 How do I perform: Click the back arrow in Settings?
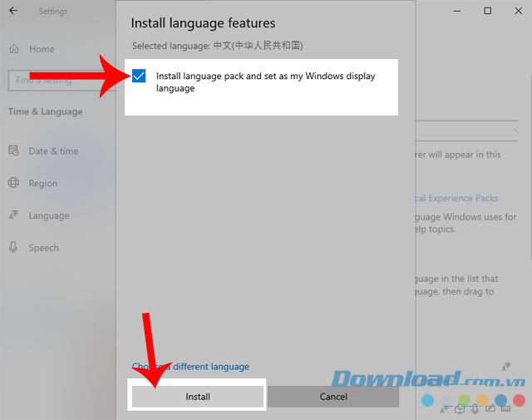pos(13,11)
